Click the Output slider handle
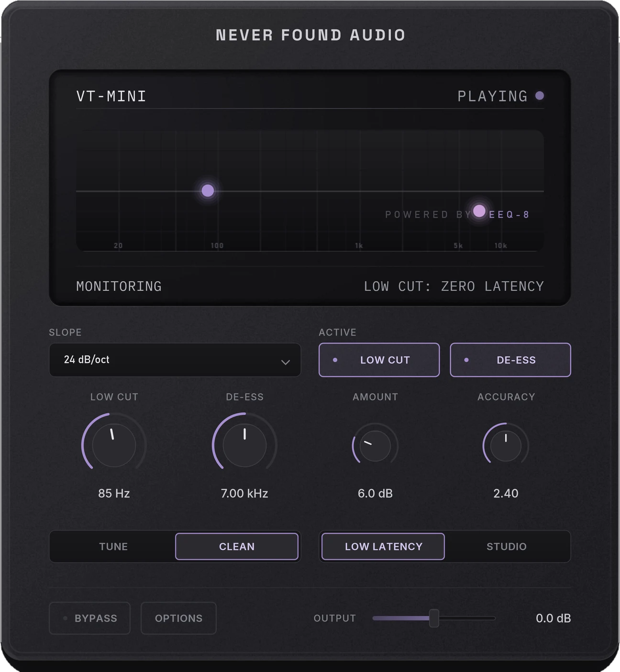The width and height of the screenshot is (620, 672). click(434, 618)
